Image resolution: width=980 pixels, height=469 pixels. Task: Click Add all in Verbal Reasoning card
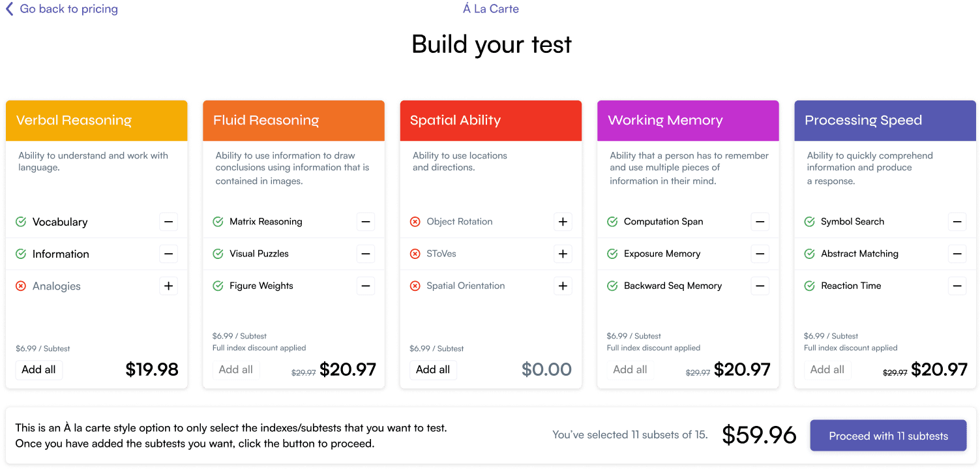pos(39,370)
